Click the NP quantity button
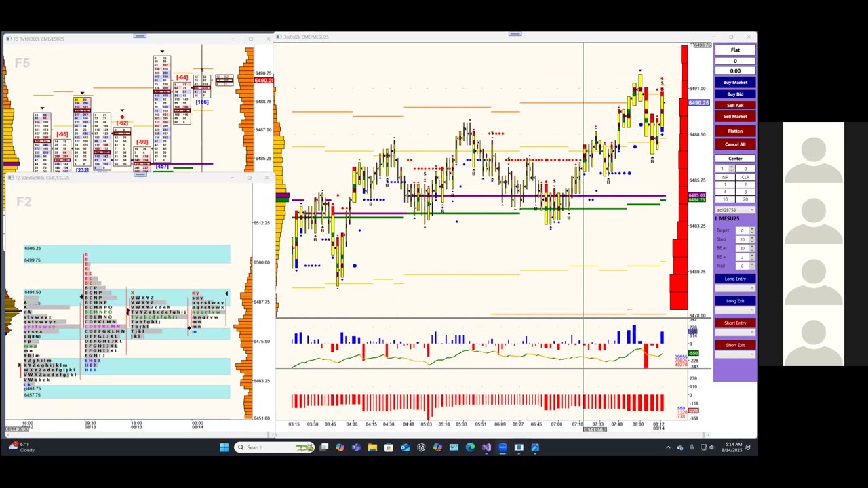 click(725, 177)
